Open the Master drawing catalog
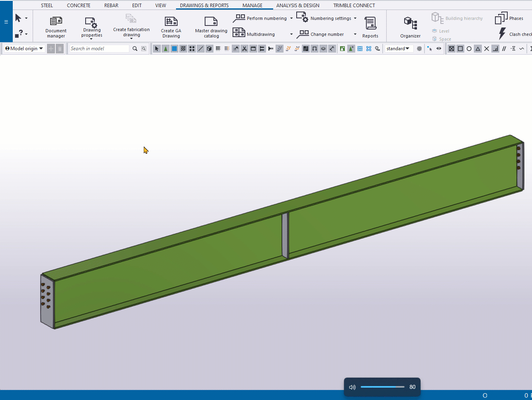Image resolution: width=532 pixels, height=400 pixels. [x=211, y=27]
